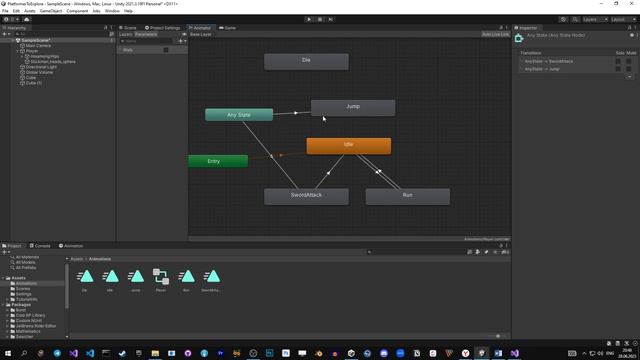This screenshot has width=640, height=360.
Task: Adjust the Project panel icon size slider
Action: click(498, 336)
